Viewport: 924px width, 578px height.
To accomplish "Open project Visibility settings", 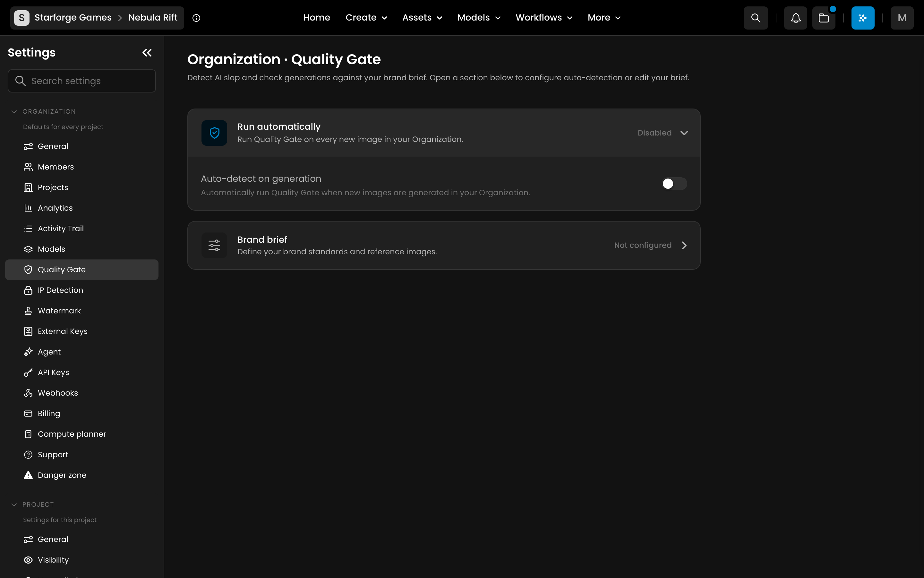I will pos(82,560).
